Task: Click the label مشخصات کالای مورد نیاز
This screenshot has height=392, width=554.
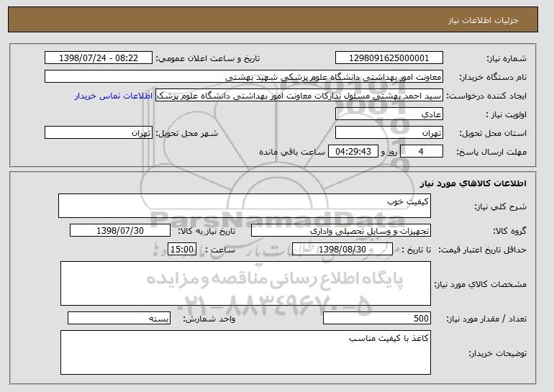Action: coord(480,284)
